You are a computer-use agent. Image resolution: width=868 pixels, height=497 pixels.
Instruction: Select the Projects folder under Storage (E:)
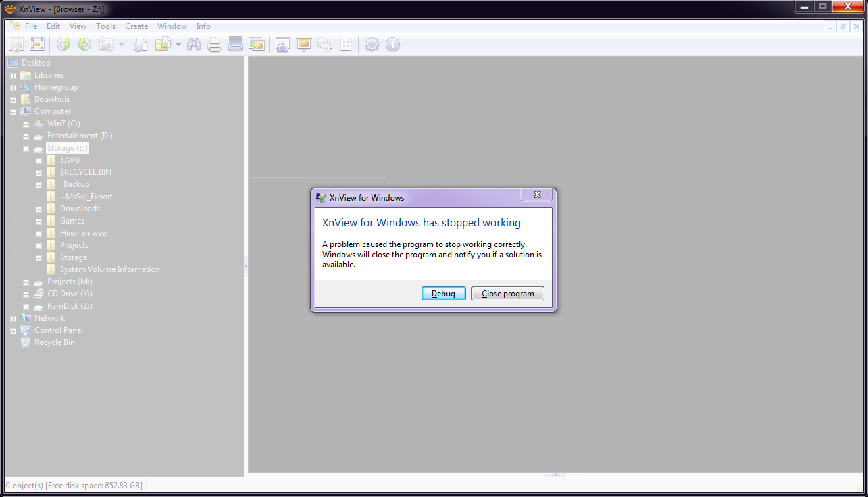pos(74,245)
